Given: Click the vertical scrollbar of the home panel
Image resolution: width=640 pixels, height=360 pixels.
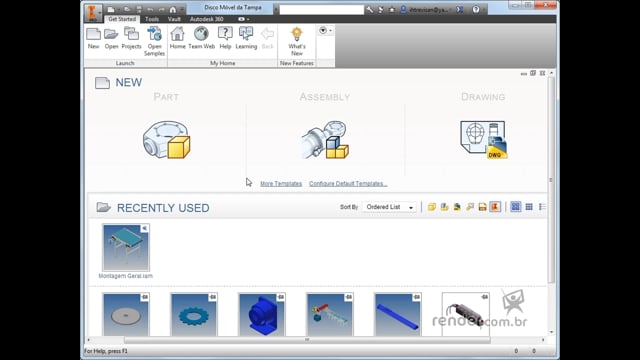Looking at the screenshot, I should click(x=551, y=180).
